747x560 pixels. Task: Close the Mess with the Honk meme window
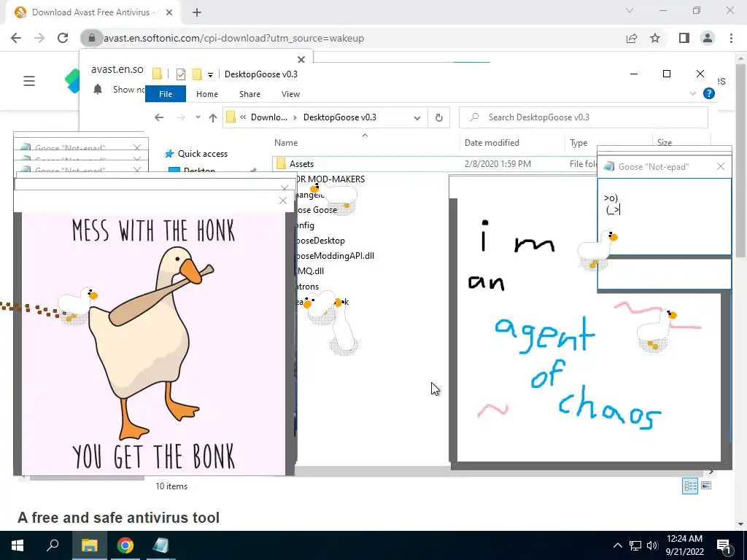pos(283,201)
